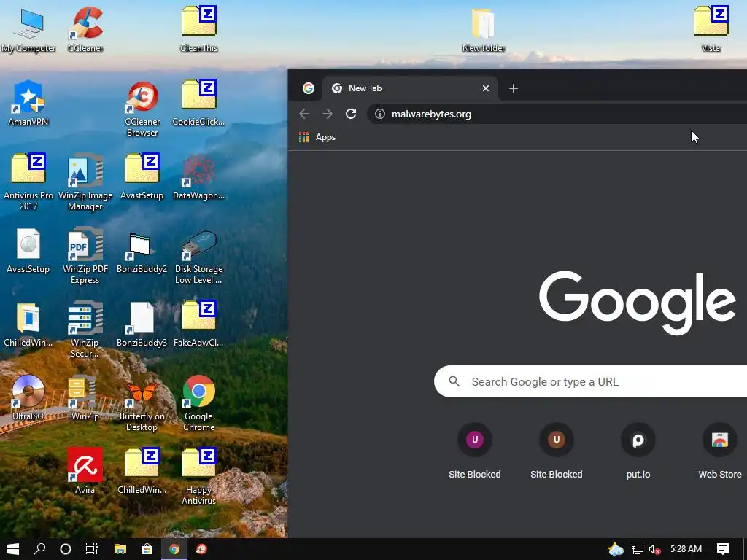Close the New Tab tab
This screenshot has height=560, width=747.
point(485,88)
